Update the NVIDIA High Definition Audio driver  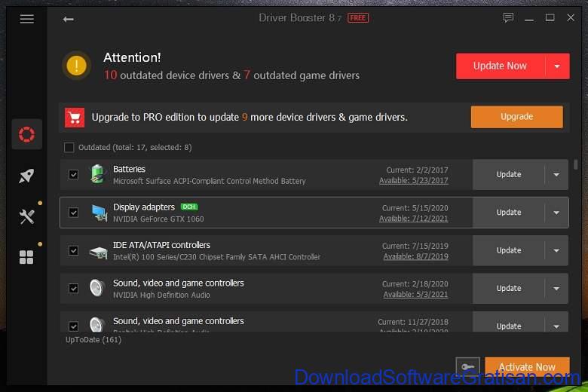tap(509, 289)
